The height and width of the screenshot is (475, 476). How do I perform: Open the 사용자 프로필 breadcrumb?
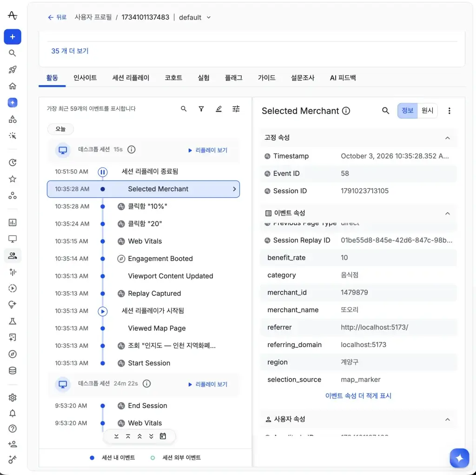coord(93,17)
